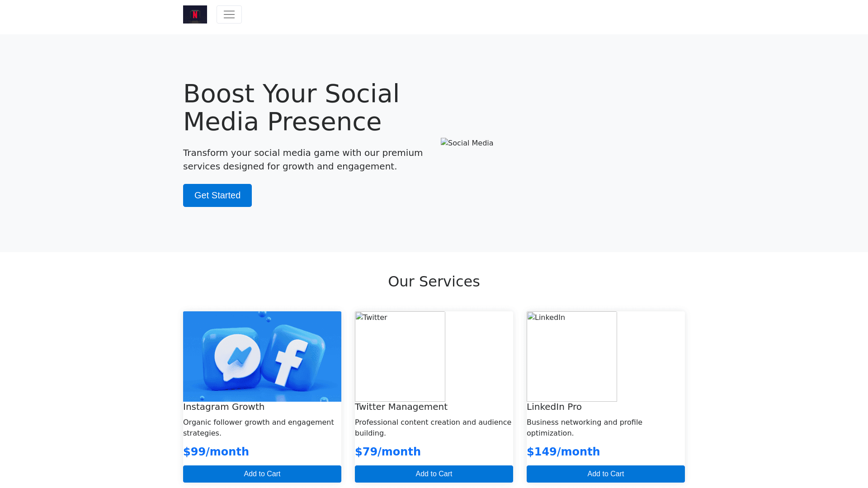Click the Our Services heading
Image resolution: width=868 pixels, height=488 pixels.
pyautogui.click(x=434, y=282)
